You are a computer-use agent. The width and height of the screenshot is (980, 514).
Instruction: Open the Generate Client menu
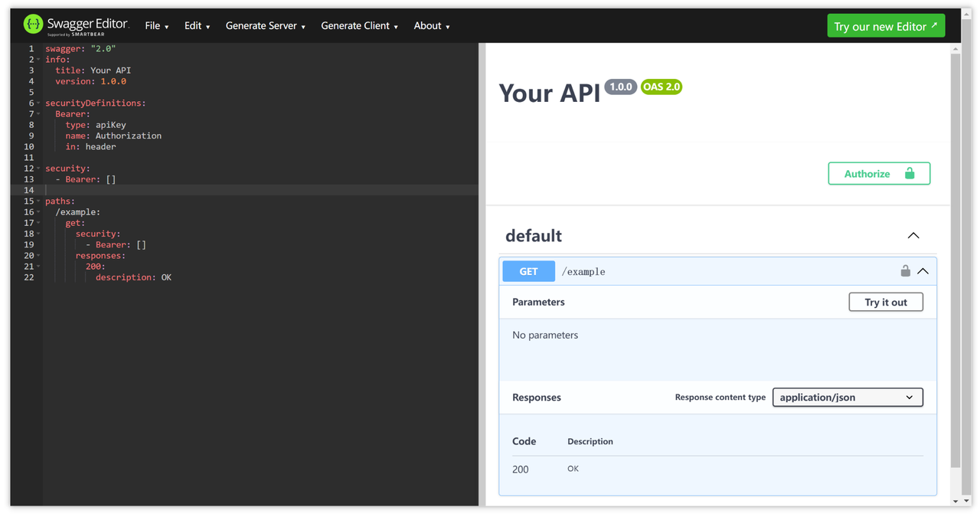359,26
